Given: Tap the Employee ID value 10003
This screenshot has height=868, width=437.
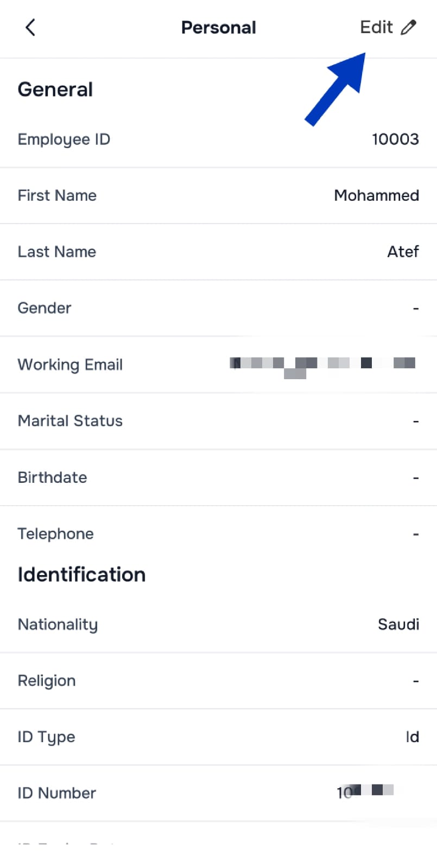Looking at the screenshot, I should (x=395, y=139).
